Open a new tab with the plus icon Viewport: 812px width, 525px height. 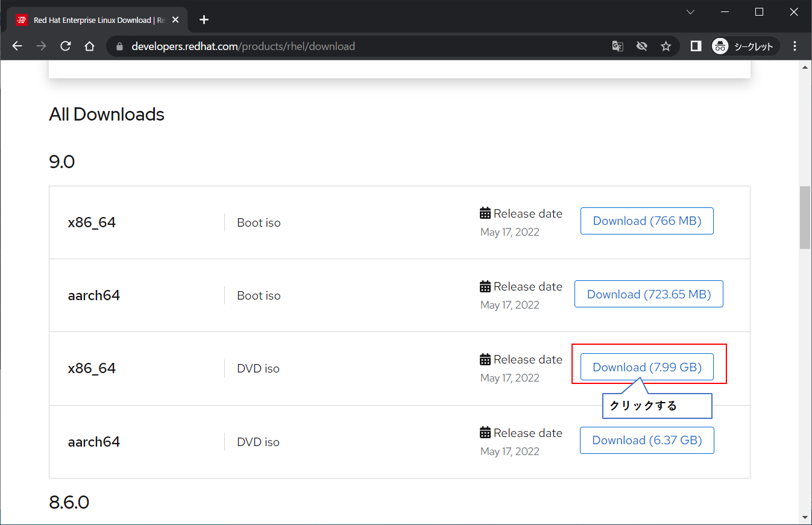pos(204,20)
